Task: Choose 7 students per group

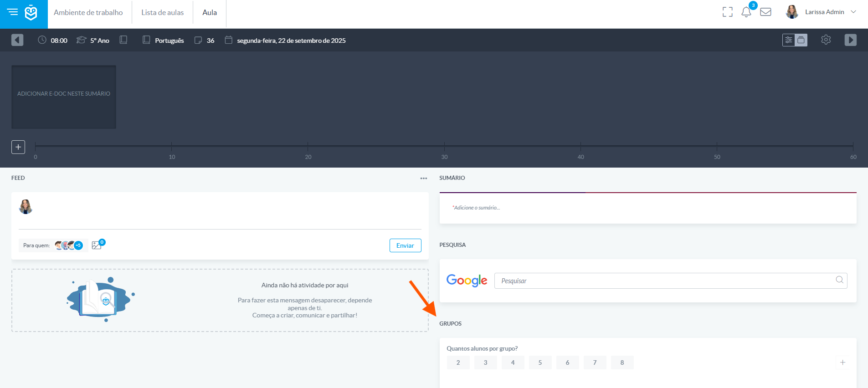Action: coord(595,362)
